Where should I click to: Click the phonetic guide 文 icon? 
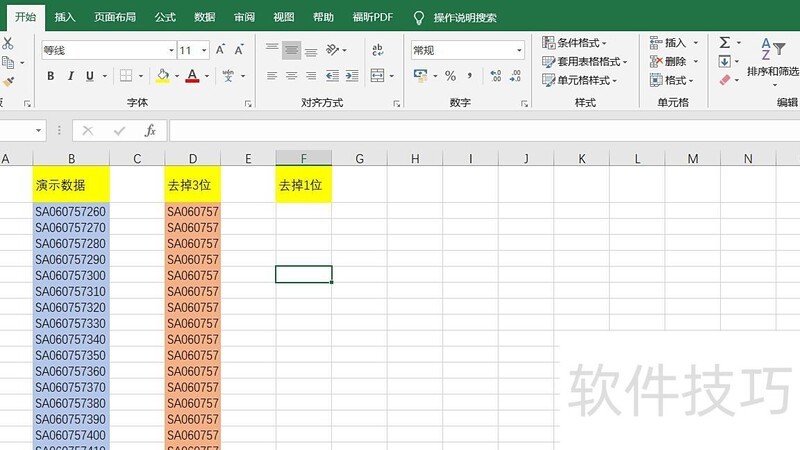tap(228, 76)
